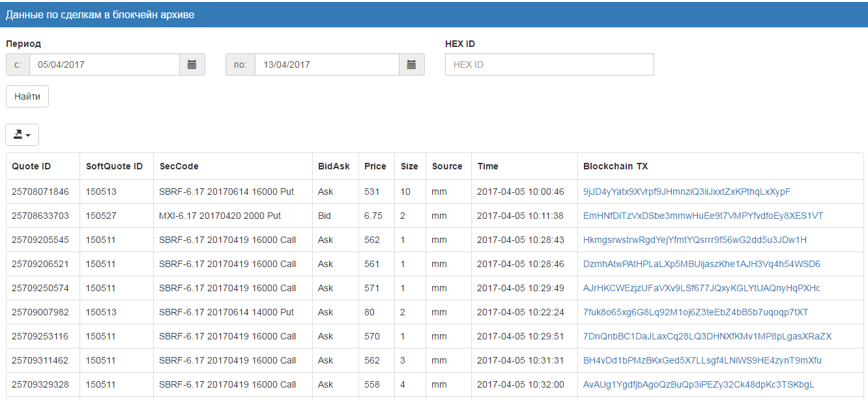Open blockchain TX link starting with HkmgsrwstrwRgd
Screen dimensions: 868x400
tap(695, 240)
